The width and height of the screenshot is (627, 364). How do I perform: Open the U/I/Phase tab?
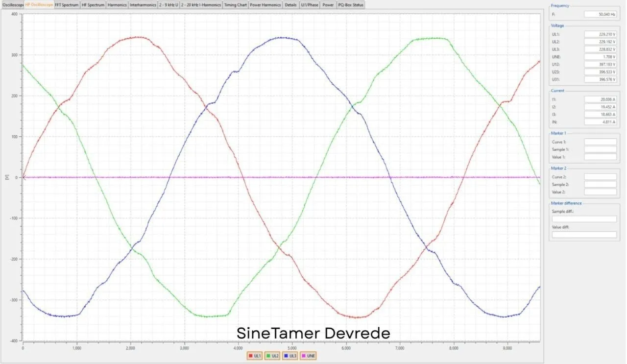coord(309,5)
